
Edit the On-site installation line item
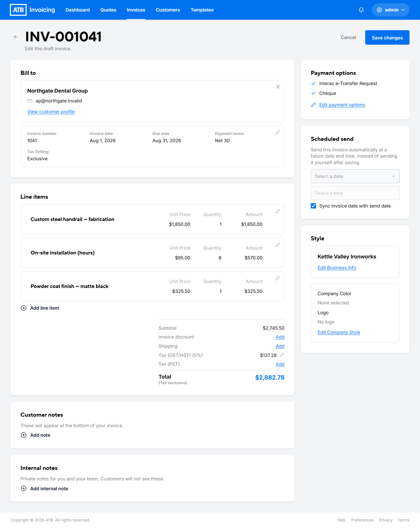click(x=278, y=245)
